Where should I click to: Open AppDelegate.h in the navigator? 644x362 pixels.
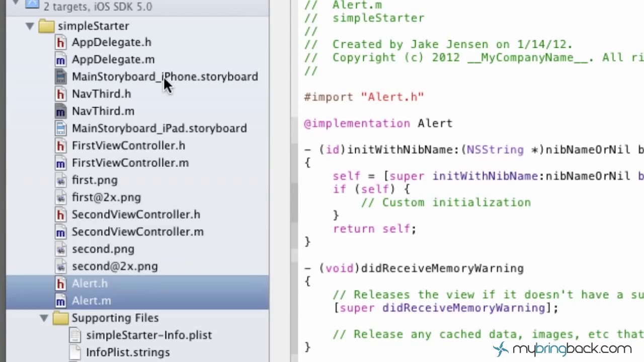[111, 43]
